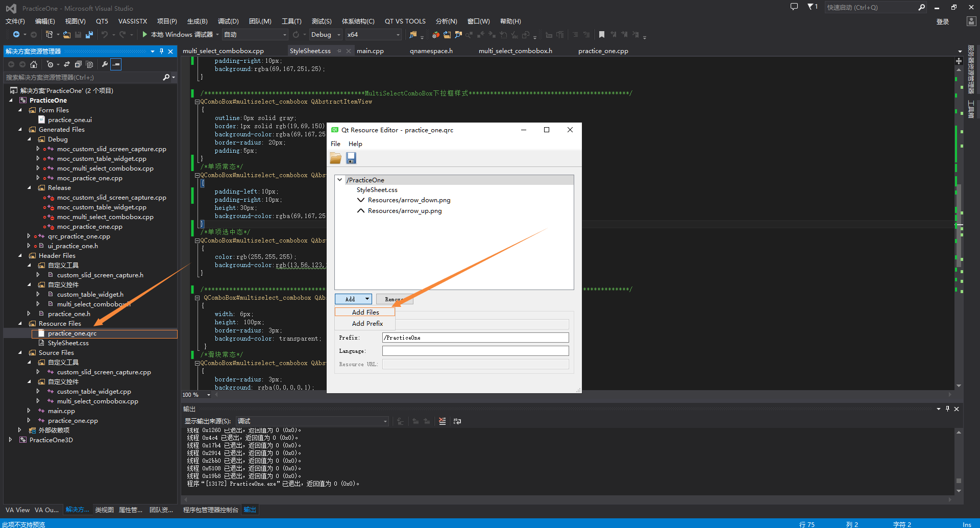Click Collapse All icon in Solution Explorer
Image resolution: width=980 pixels, height=528 pixels.
tap(78, 64)
